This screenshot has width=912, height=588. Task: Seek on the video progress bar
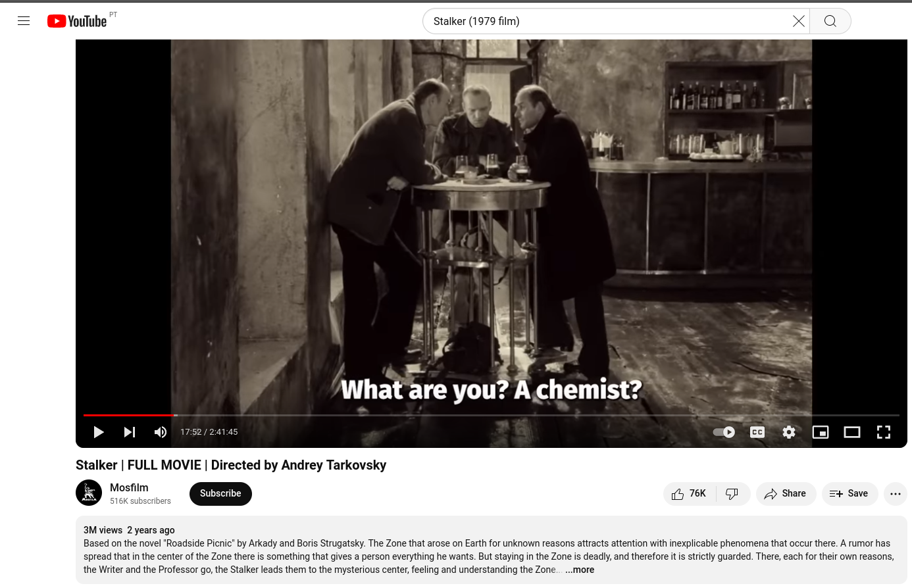[x=492, y=415]
